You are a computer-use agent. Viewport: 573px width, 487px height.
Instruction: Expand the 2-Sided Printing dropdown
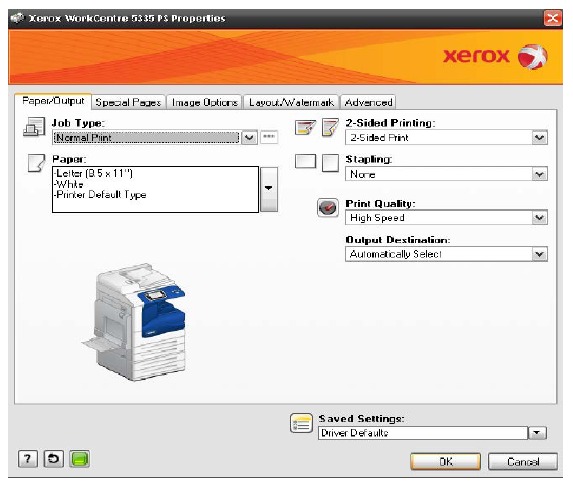[539, 138]
